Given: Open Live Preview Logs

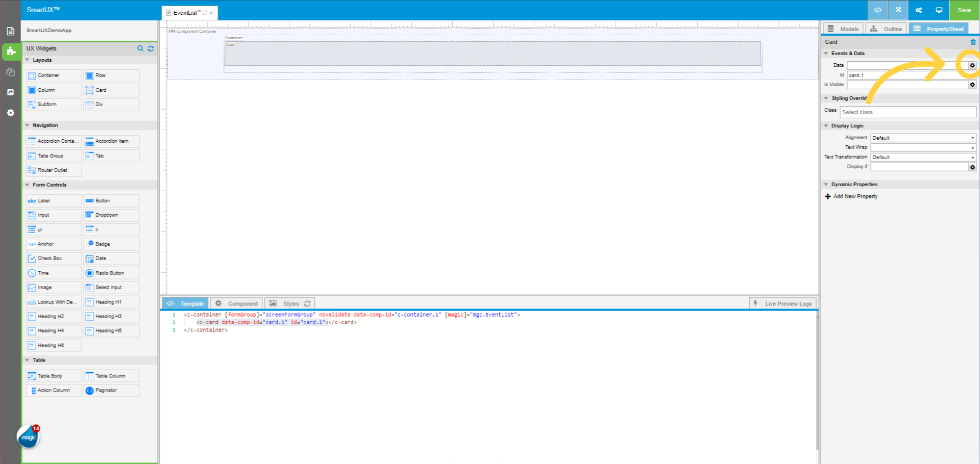Looking at the screenshot, I should (x=783, y=303).
